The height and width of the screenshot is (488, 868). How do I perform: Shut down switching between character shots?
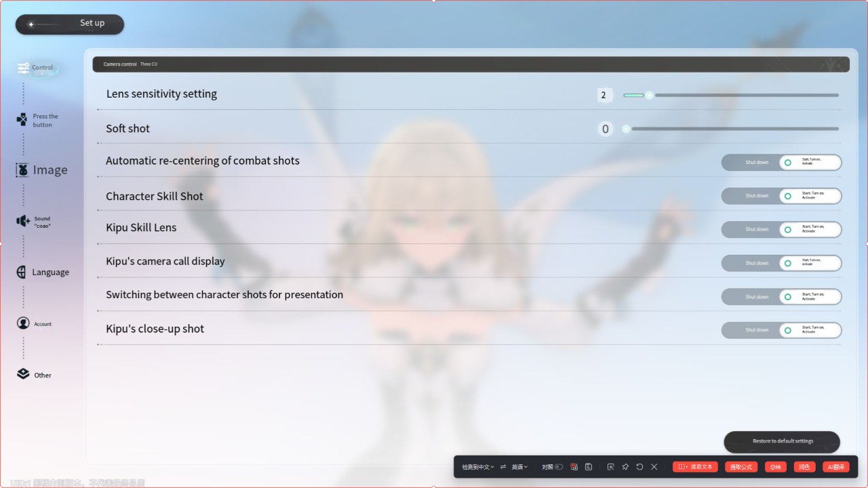(751, 297)
